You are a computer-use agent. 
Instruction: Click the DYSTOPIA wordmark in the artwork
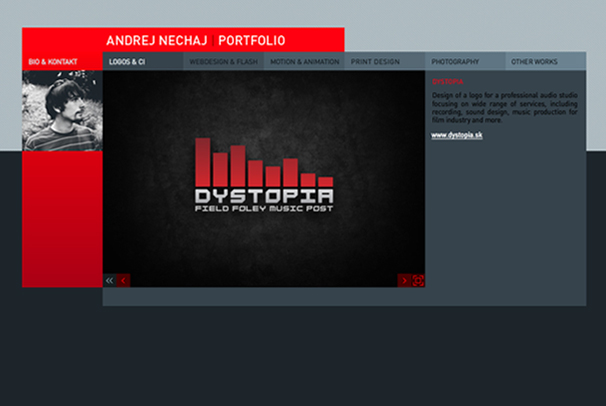click(264, 196)
